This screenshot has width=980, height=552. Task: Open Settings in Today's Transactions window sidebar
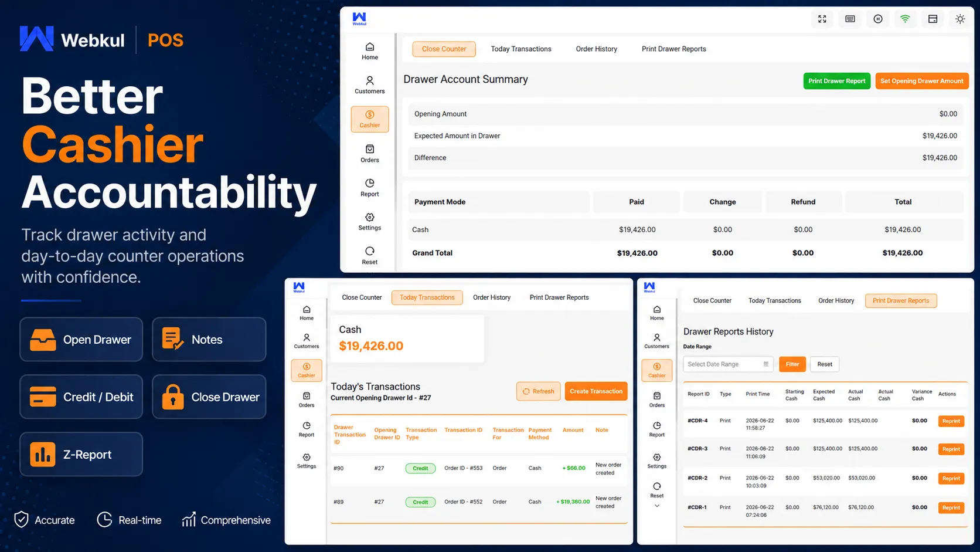click(307, 461)
